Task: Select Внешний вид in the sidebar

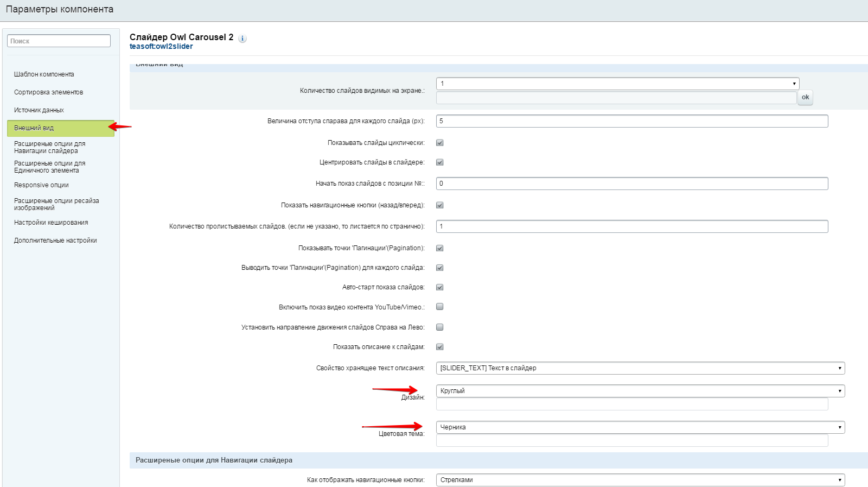Action: 61,128
